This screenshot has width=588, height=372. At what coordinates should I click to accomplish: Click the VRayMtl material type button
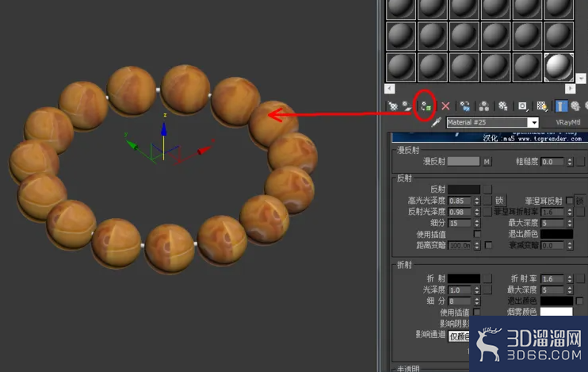click(567, 122)
